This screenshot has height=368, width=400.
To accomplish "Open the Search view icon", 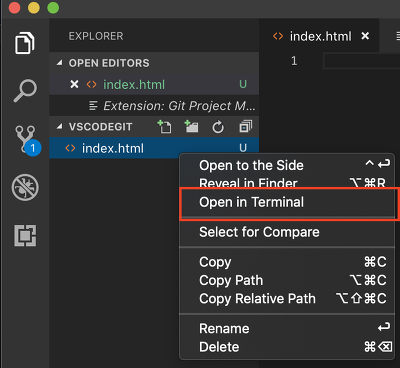I will tap(25, 91).
